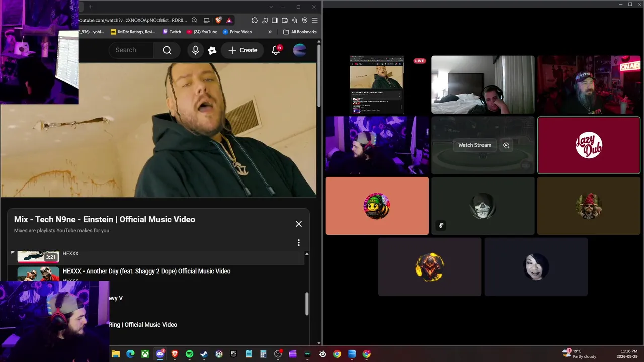Click the Create button on YouTube
Viewport: 644px width, 362px height.
point(243,50)
